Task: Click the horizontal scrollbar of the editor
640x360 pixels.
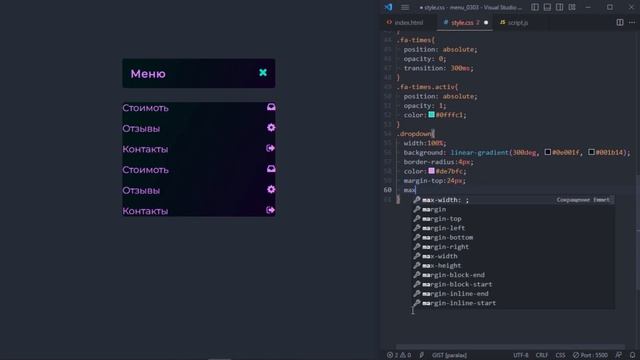Action: tap(510, 347)
